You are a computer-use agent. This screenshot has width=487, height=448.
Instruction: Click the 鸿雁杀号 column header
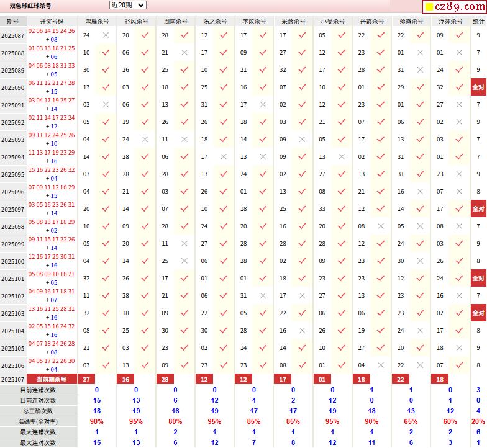click(96, 21)
